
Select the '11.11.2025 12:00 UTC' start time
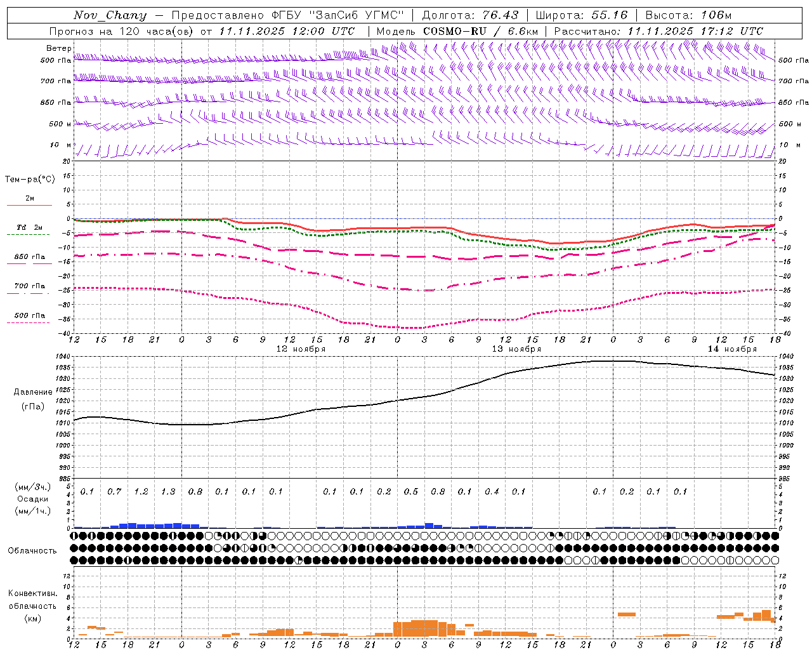coord(287,31)
